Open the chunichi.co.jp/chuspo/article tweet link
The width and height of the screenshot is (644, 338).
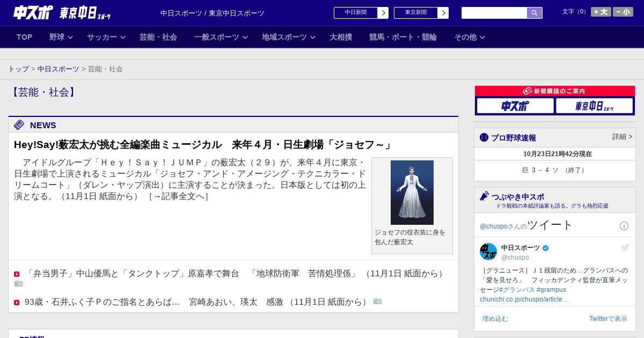[x=524, y=299]
